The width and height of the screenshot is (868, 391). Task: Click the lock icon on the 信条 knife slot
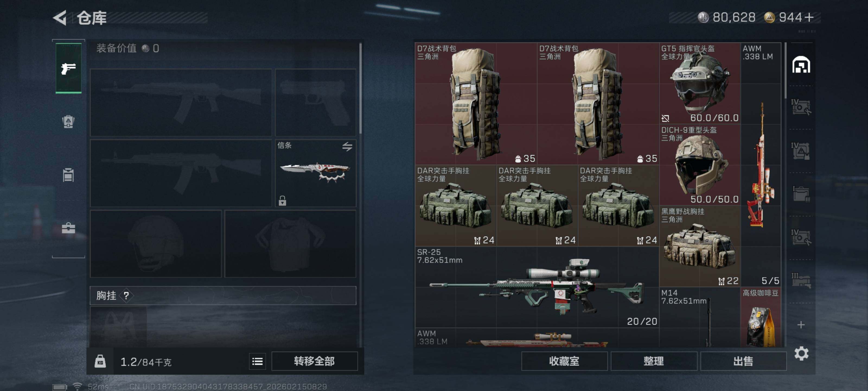coord(282,201)
